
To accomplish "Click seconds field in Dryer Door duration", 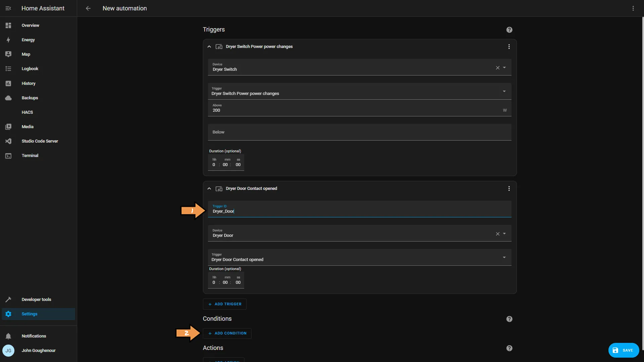I will point(238,282).
